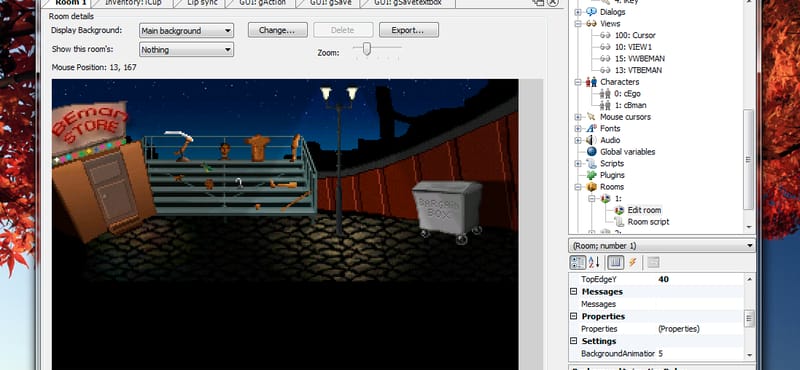Click the Plugins puzzle piece icon
800x370 pixels.
(591, 175)
